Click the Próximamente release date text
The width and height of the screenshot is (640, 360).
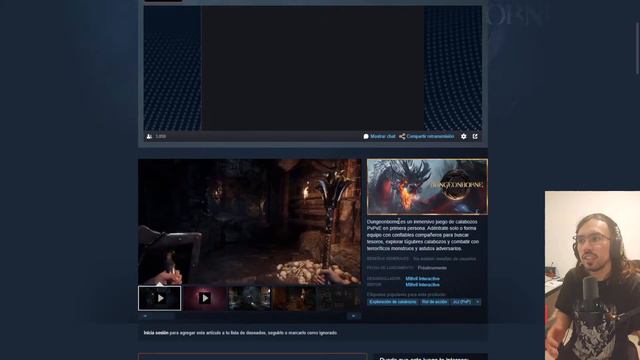(432, 268)
